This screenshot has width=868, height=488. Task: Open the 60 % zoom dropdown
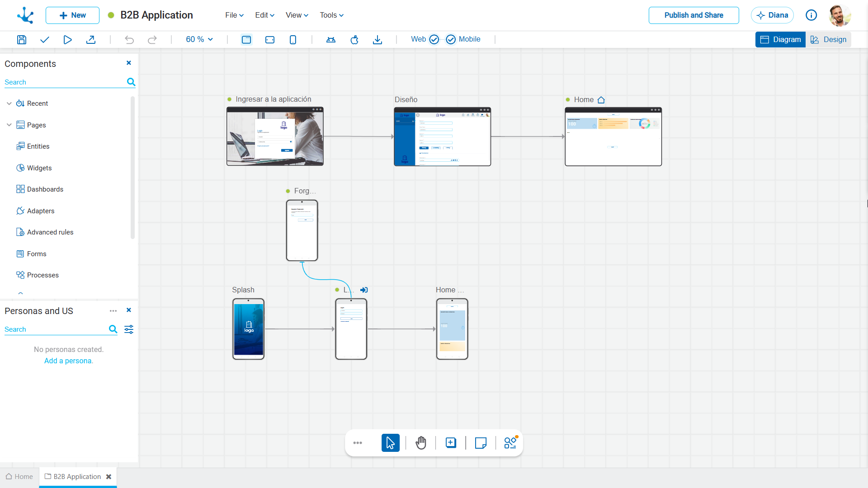199,40
